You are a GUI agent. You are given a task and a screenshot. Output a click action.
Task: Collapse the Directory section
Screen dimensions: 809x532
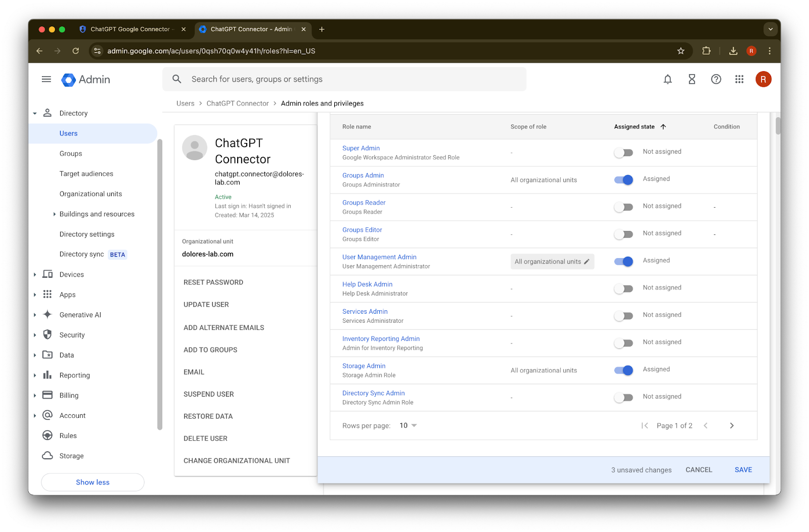(35, 114)
